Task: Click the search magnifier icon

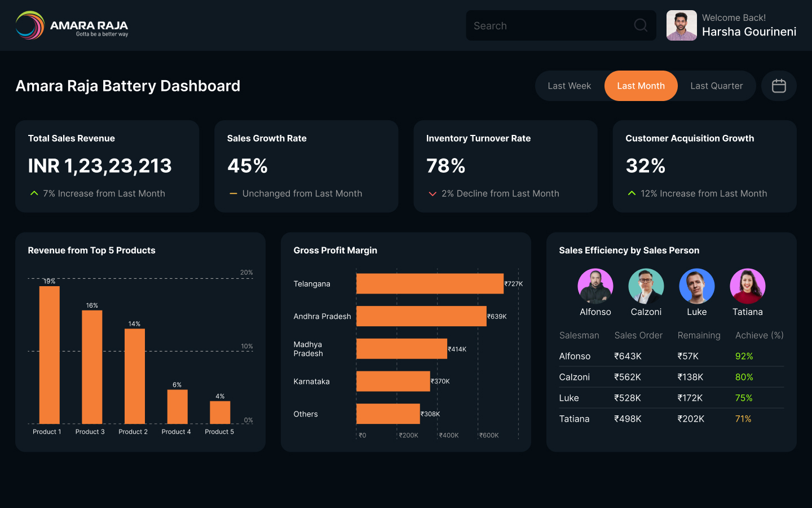Action: 641,25
